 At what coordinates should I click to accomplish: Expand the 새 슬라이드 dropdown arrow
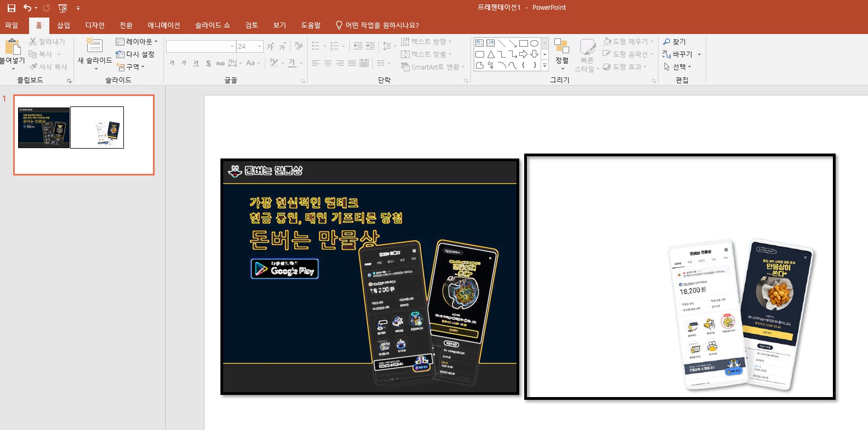pyautogui.click(x=95, y=69)
